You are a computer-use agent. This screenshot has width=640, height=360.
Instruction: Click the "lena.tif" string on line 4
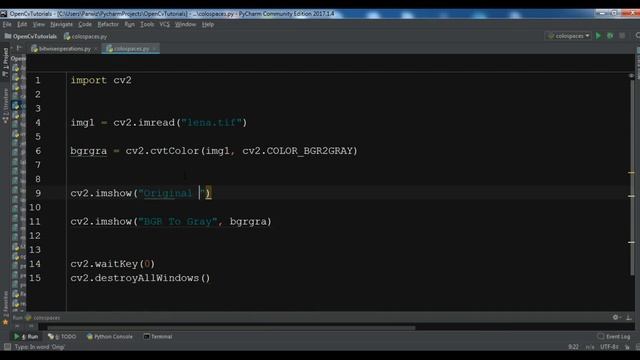tap(211, 122)
